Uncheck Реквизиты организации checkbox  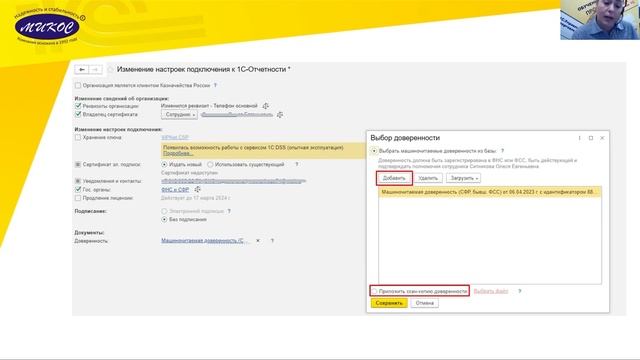[78, 106]
